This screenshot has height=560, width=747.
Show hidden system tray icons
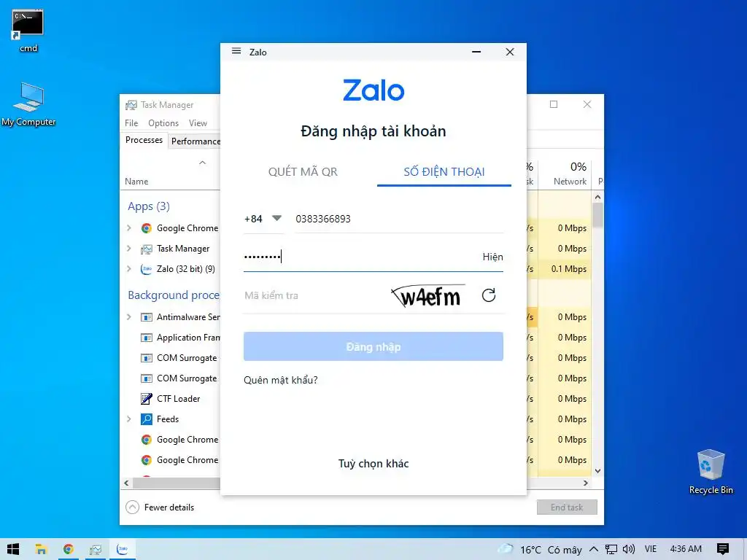pos(594,549)
